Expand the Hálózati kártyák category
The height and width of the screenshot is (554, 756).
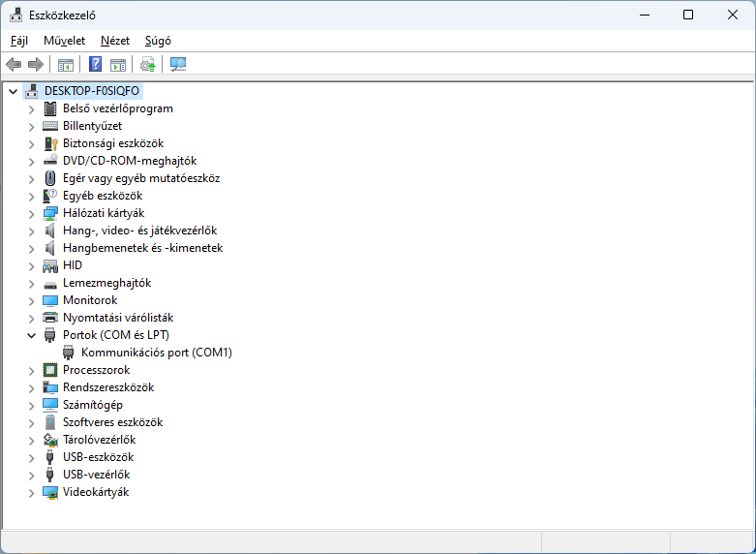pyautogui.click(x=31, y=213)
